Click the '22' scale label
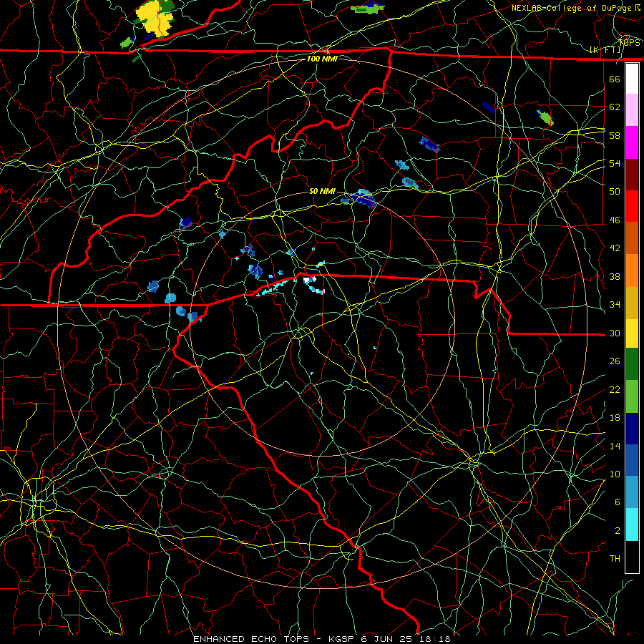The height and width of the screenshot is (644, 644). click(x=615, y=389)
